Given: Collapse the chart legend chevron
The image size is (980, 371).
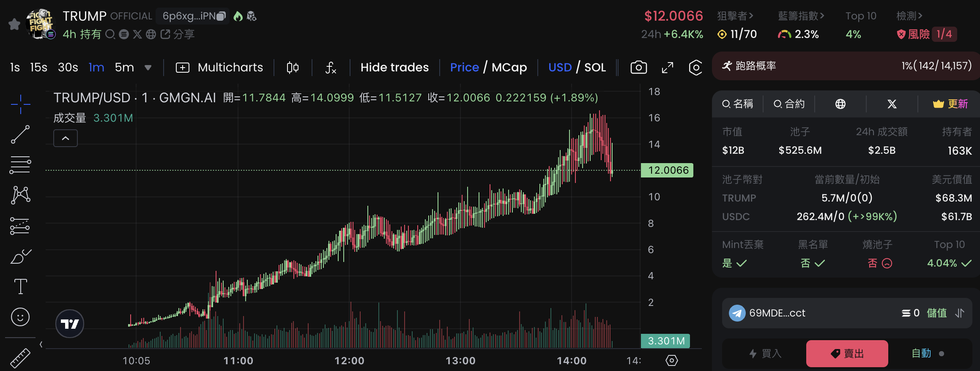Looking at the screenshot, I should [66, 138].
